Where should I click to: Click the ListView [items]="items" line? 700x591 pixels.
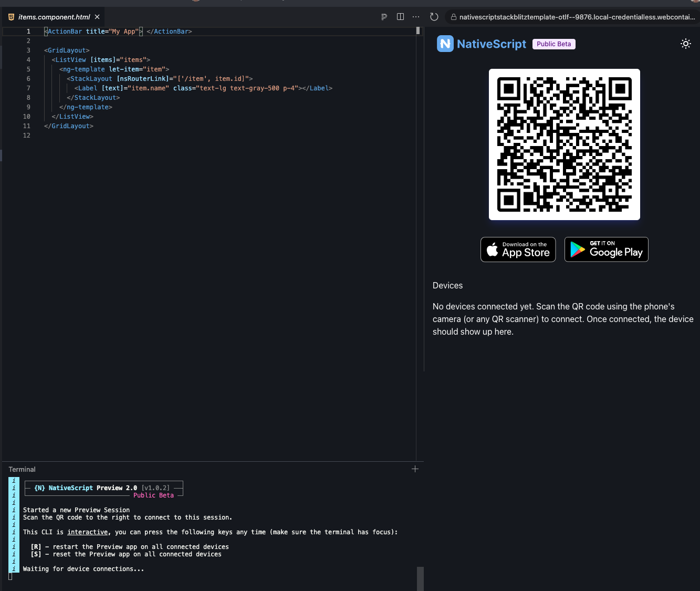[101, 60]
